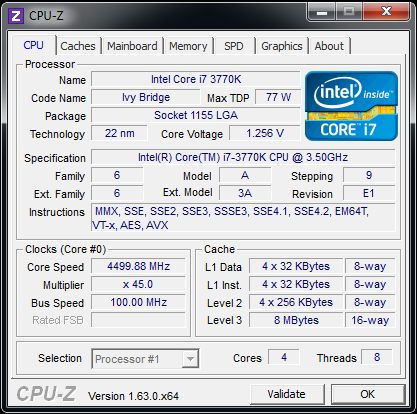417x414 pixels.
Task: Click the empty Rated FSB field
Action: [138, 320]
